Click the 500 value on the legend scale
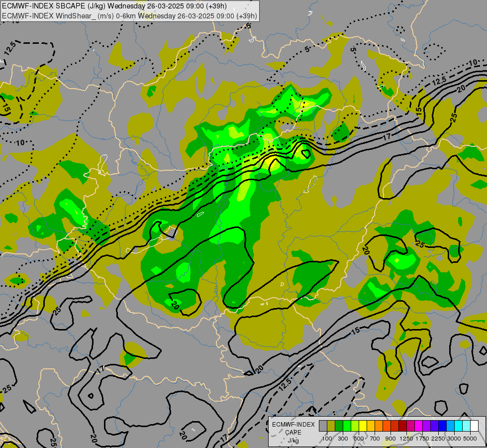The image size is (487, 448). point(359,439)
